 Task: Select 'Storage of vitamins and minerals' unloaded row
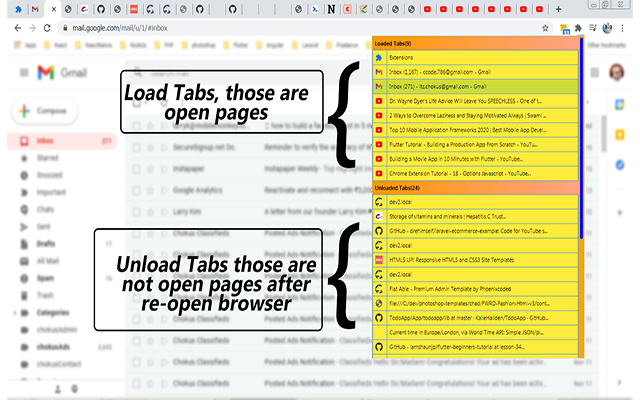tap(476, 216)
